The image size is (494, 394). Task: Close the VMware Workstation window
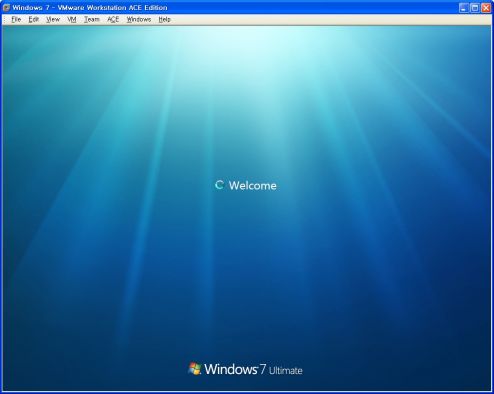pos(486,8)
